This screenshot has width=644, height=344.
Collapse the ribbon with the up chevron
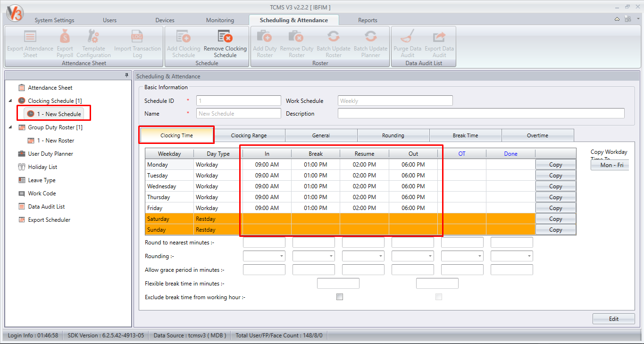tap(617, 19)
